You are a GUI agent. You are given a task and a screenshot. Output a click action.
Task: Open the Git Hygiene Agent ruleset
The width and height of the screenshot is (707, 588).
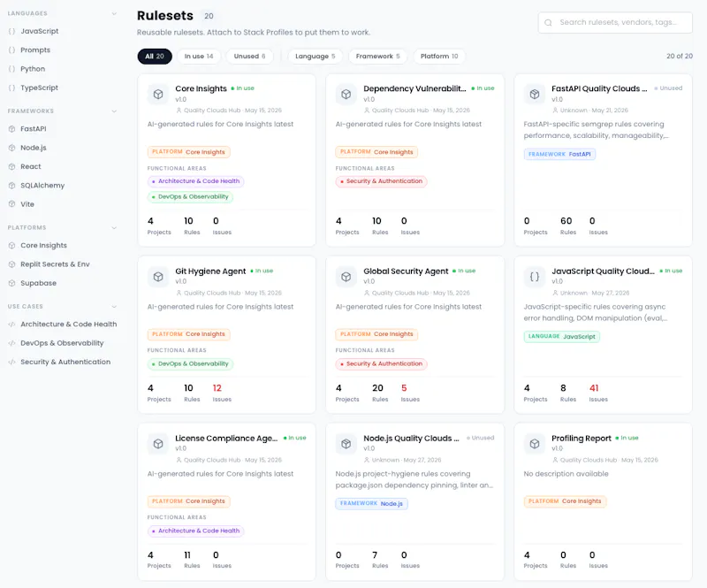[210, 271]
